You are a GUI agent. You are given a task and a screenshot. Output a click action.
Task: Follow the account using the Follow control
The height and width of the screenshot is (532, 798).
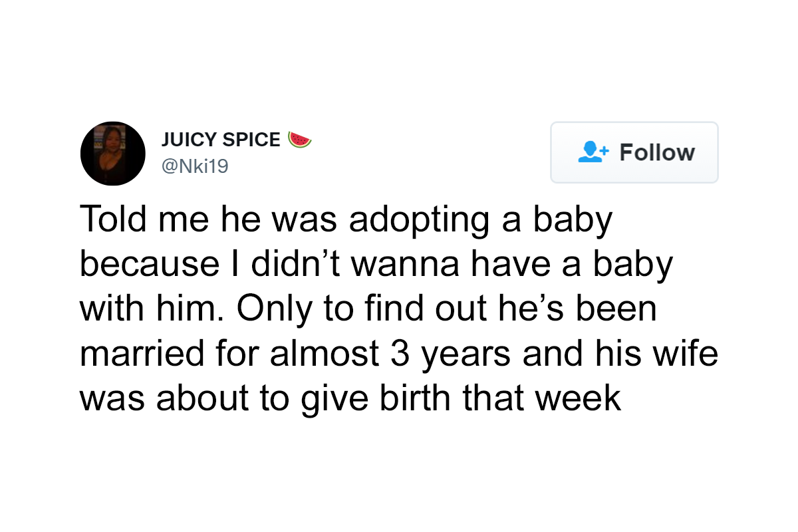point(634,152)
